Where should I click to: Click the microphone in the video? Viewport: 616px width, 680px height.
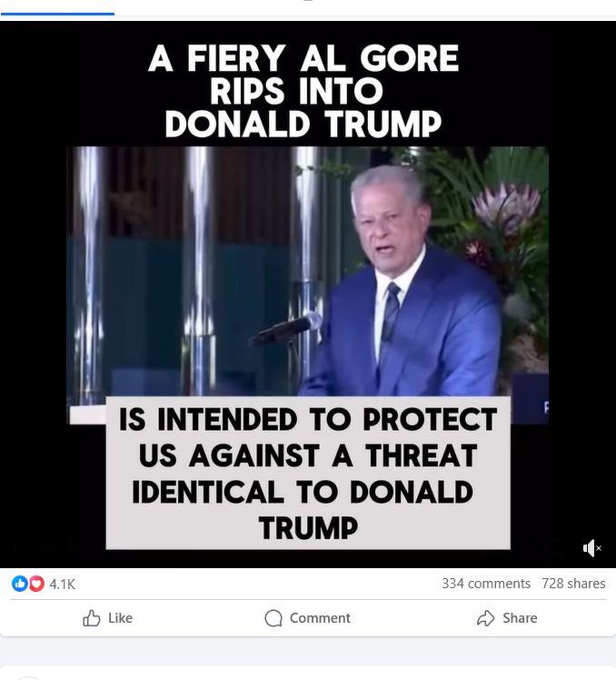pyautogui.click(x=287, y=328)
